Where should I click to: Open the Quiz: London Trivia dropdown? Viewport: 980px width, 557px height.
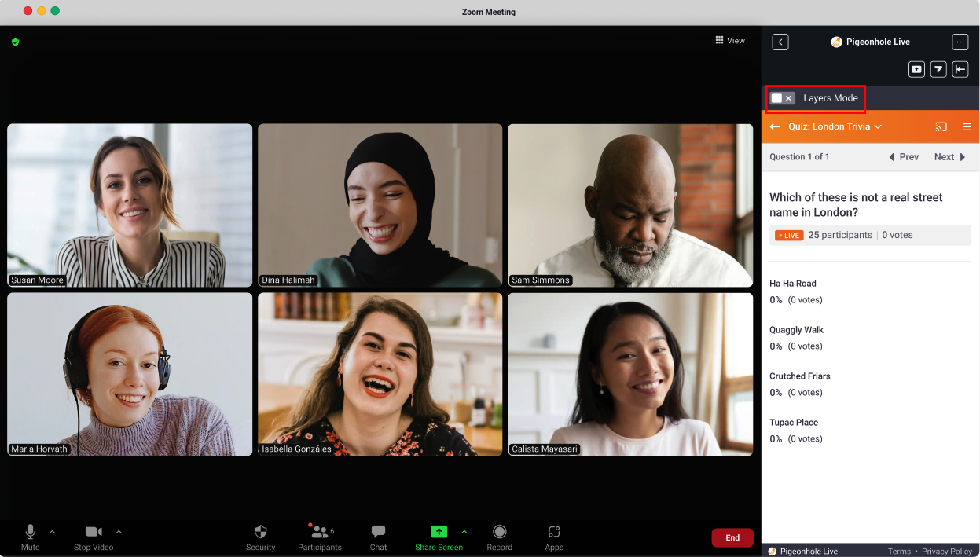point(835,126)
